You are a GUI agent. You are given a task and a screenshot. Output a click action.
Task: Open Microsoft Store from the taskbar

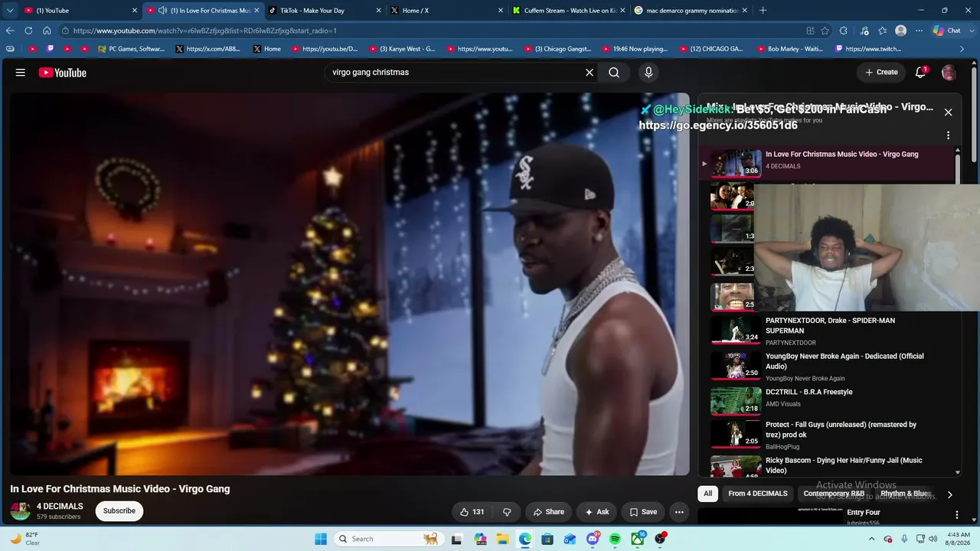[547, 539]
